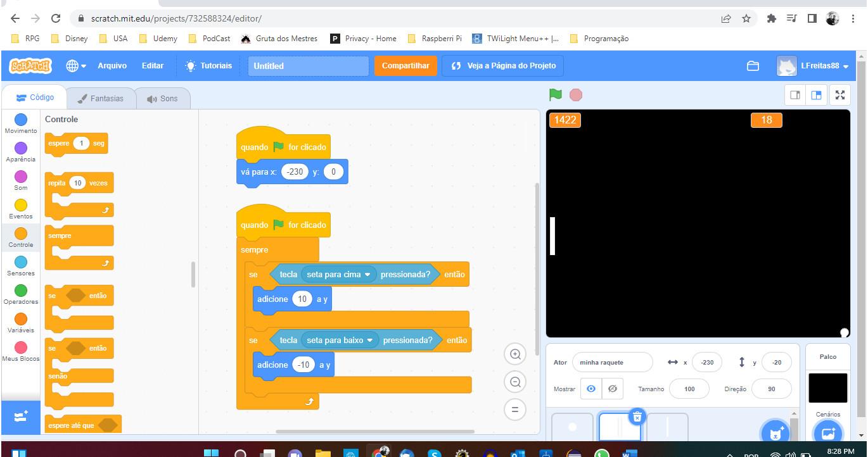Click the block palette vertical scrollbar

click(193, 274)
